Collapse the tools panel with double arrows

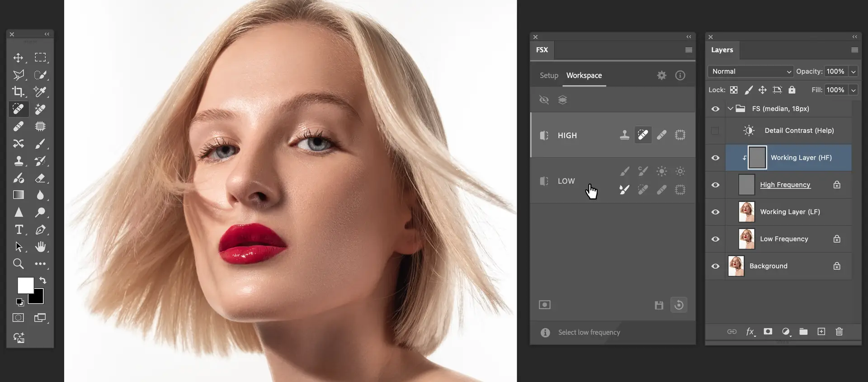click(47, 34)
